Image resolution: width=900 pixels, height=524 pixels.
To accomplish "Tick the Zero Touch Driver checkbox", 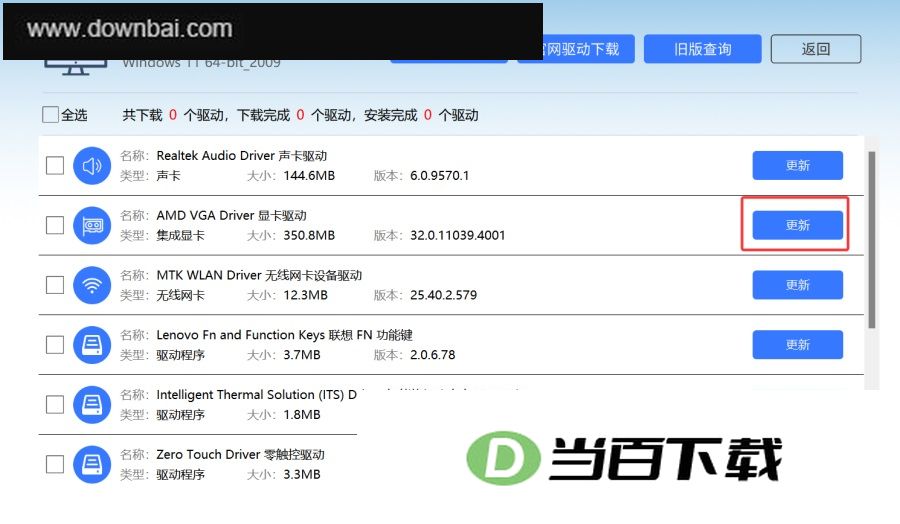I will [x=55, y=464].
